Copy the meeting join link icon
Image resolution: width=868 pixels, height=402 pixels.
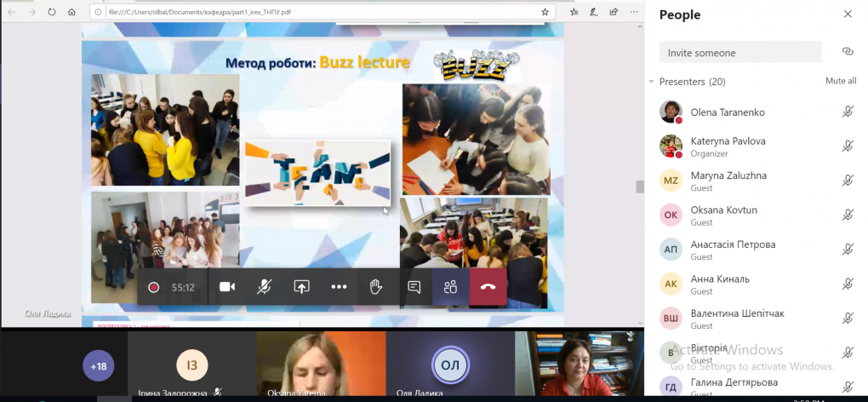(x=847, y=52)
